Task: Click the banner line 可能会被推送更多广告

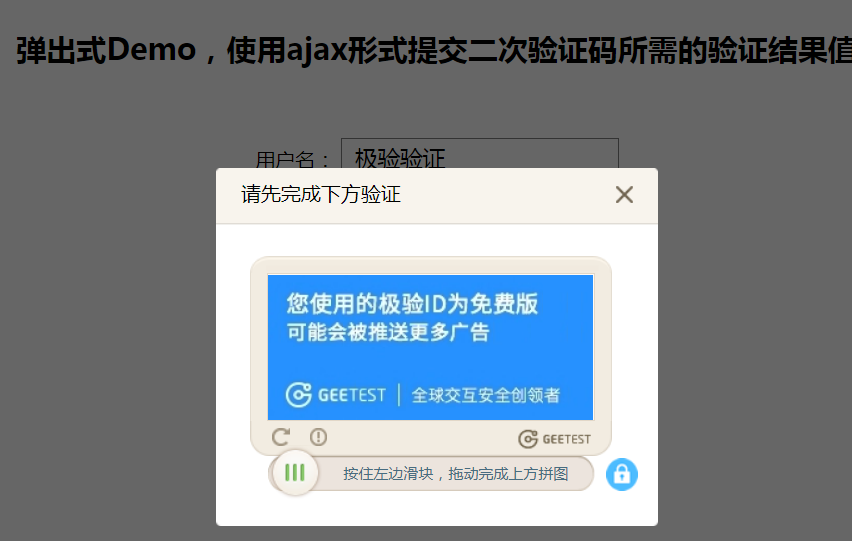Action: pos(388,332)
